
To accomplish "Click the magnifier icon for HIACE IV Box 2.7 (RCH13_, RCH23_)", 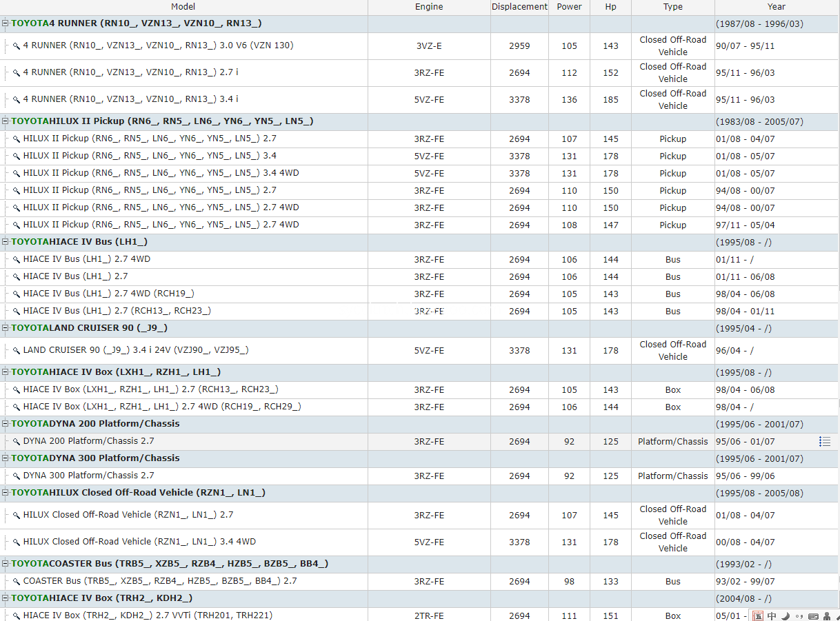I will (x=17, y=390).
